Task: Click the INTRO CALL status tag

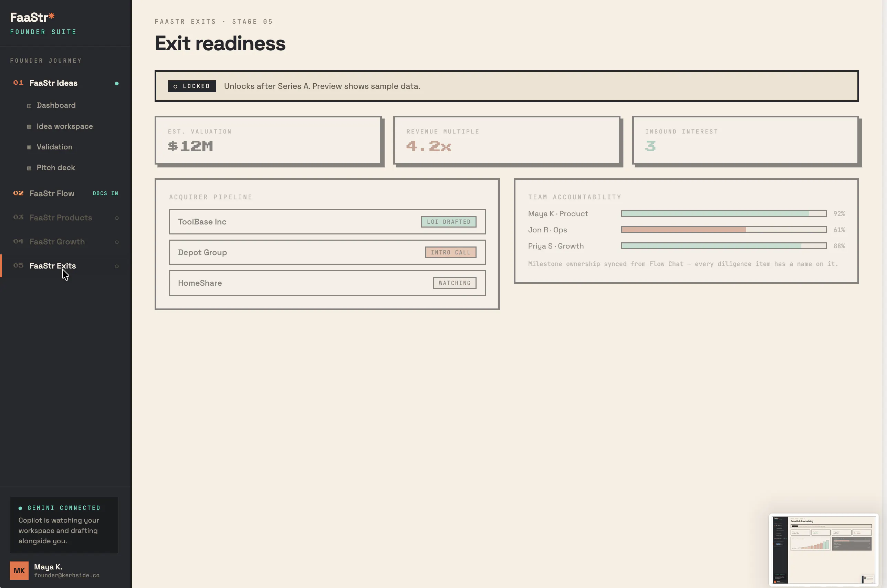Action: pyautogui.click(x=451, y=252)
